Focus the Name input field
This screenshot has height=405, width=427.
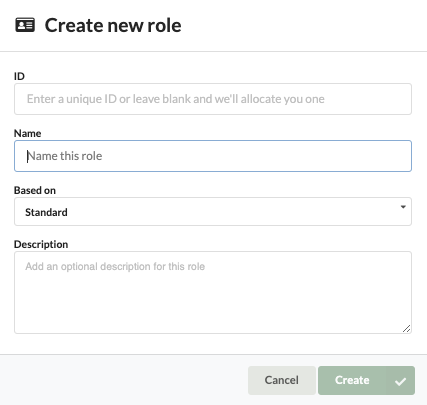point(213,156)
